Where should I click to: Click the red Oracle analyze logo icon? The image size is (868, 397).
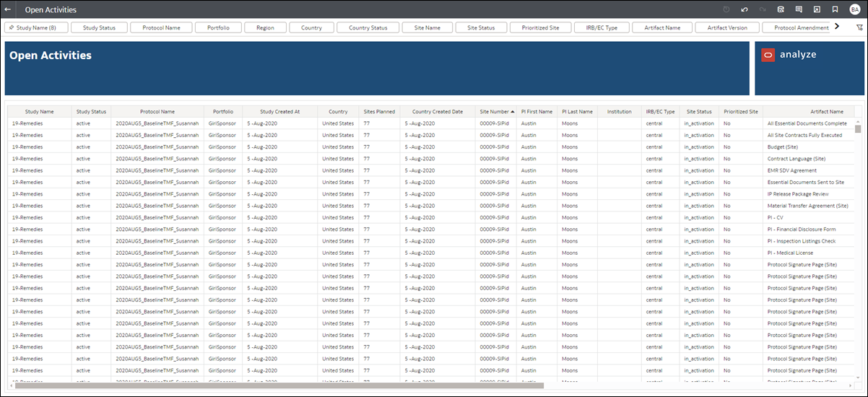(768, 55)
